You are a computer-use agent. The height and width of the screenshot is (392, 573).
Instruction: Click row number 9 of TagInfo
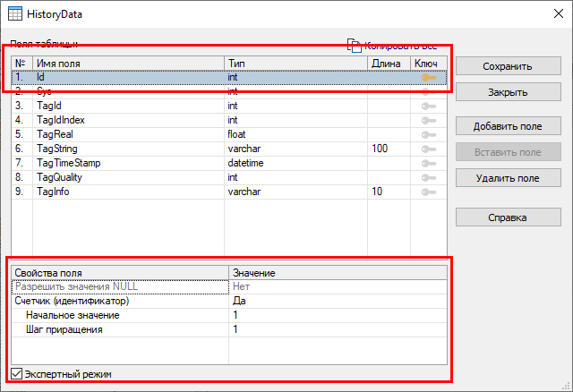pyautogui.click(x=21, y=192)
